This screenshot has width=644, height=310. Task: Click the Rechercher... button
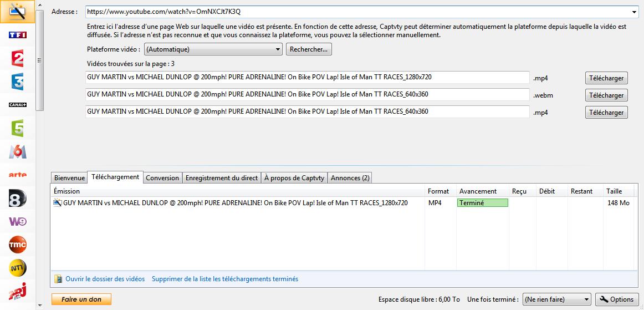(x=309, y=49)
